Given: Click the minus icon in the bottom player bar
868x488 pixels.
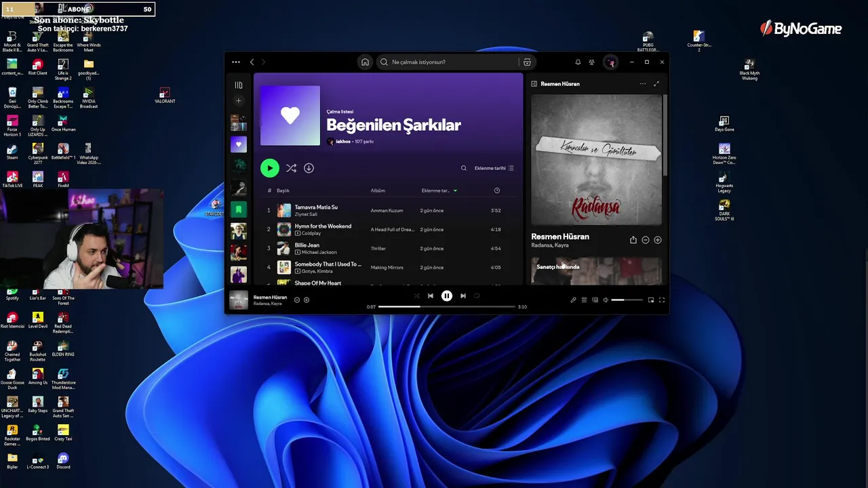Looking at the screenshot, I should point(296,300).
